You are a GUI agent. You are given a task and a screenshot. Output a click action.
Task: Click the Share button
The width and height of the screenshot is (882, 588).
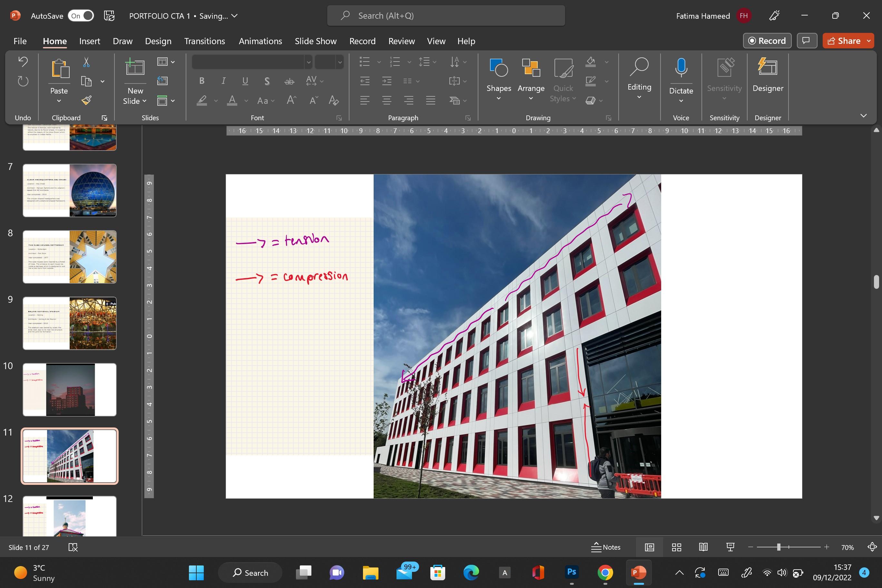(844, 41)
